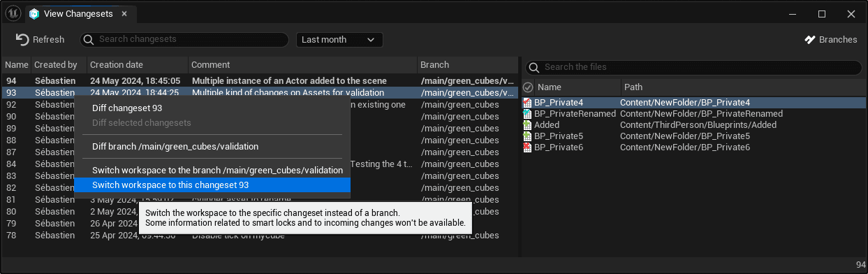Screen dimensions: 868x274
Task: Click the Content/ThirdPerson/Blueprints/Added path
Action: (x=698, y=125)
